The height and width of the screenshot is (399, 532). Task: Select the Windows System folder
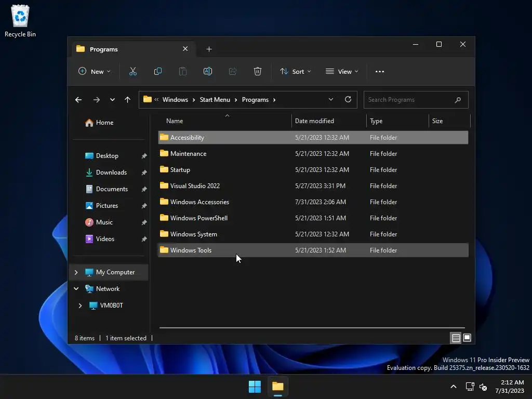point(313,234)
